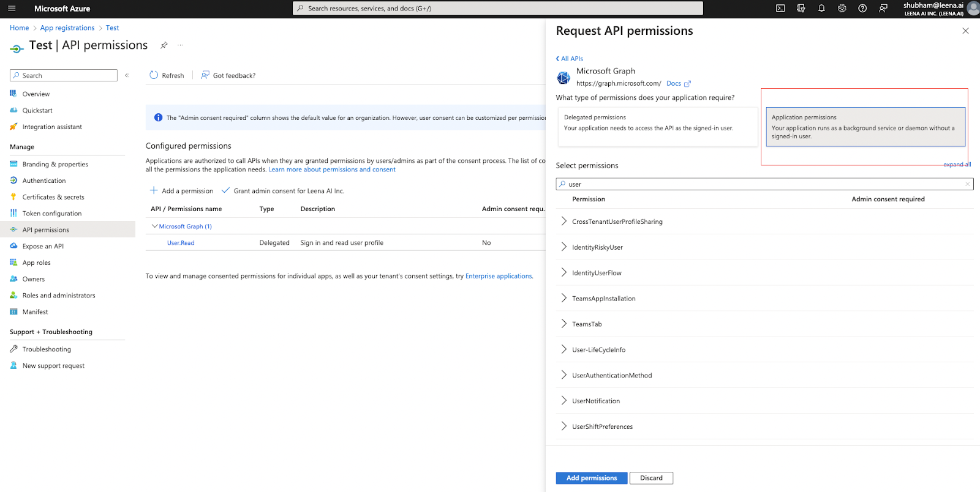Open the Docs link
The height and width of the screenshot is (492, 980).
click(x=674, y=84)
